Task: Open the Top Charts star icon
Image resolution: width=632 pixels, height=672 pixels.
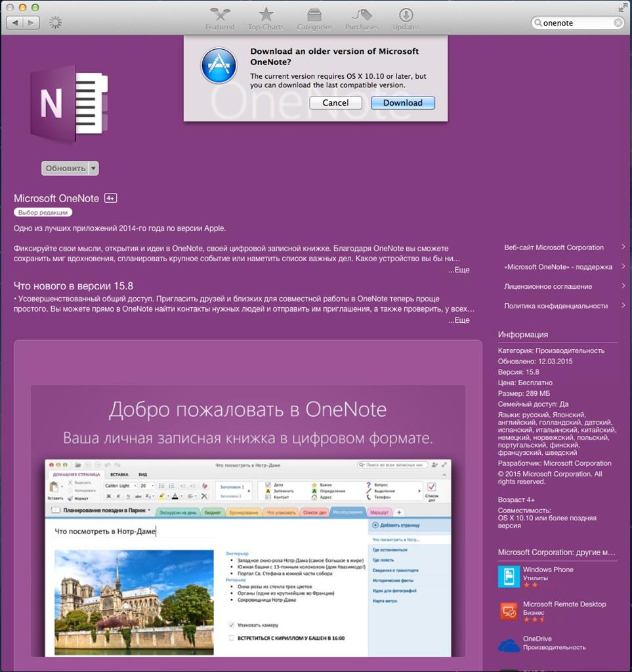Action: point(266,15)
